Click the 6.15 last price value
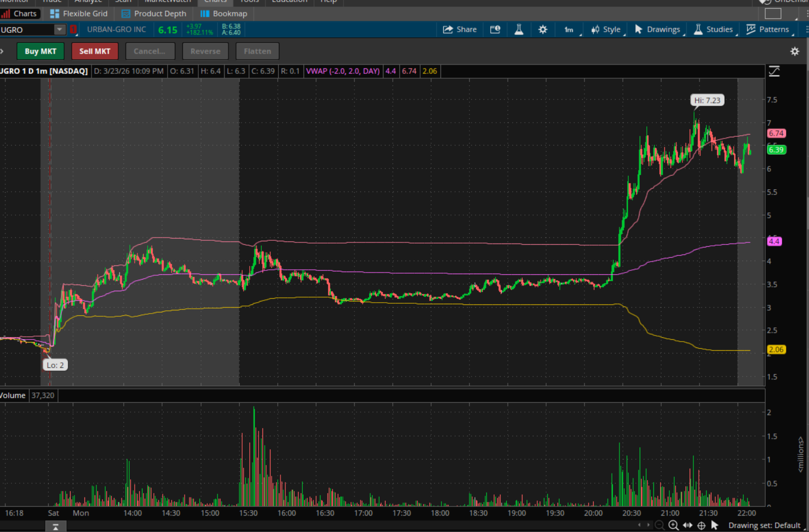This screenshot has height=532, width=809. tap(168, 30)
